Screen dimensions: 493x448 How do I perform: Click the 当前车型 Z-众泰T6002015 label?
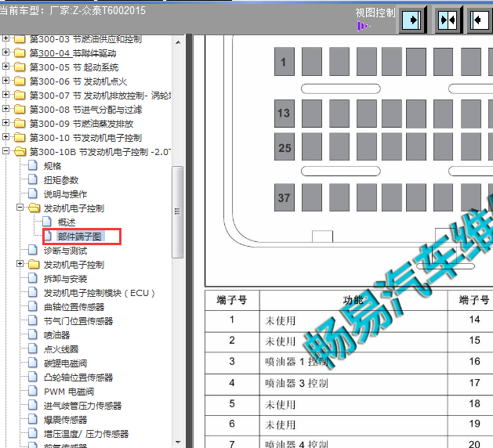pyautogui.click(x=73, y=11)
